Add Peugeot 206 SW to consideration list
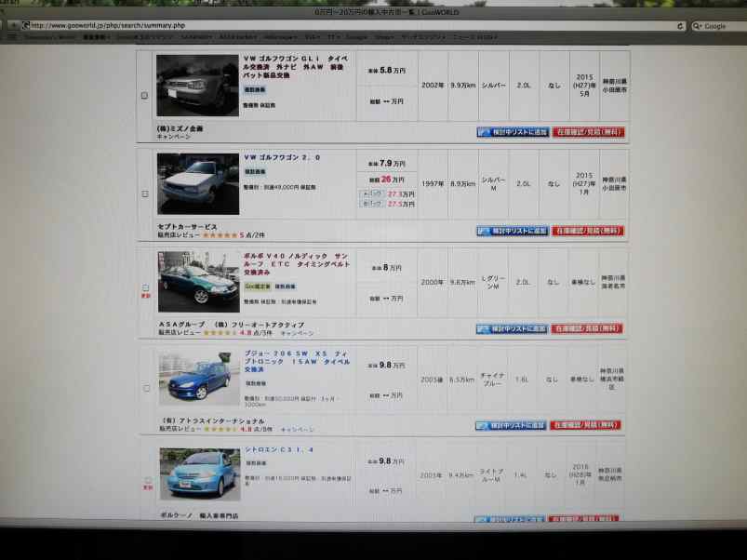 click(511, 425)
